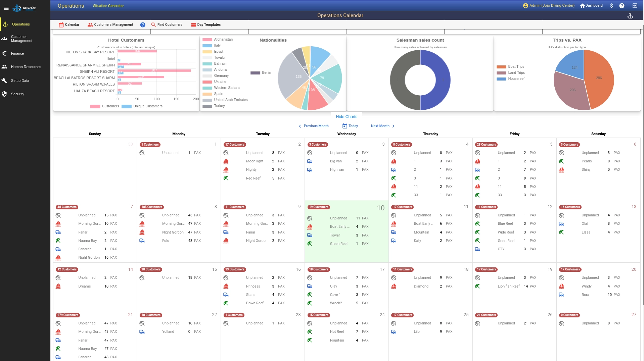Click the Situation Generator link
Screen dimensions: 644x361
[x=108, y=6]
